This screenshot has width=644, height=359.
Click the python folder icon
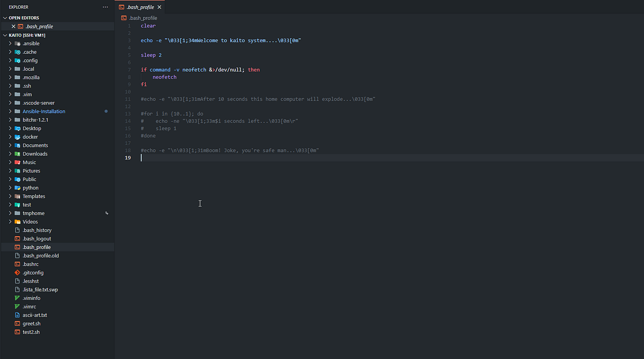pyautogui.click(x=17, y=188)
